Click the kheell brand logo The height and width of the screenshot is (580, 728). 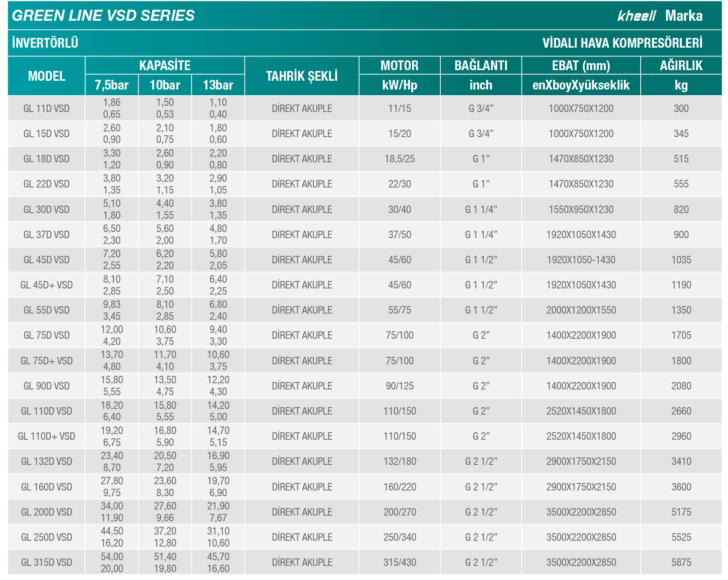[637, 16]
